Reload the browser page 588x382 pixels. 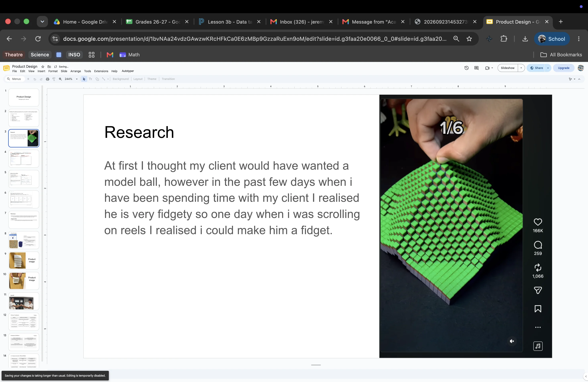click(38, 39)
